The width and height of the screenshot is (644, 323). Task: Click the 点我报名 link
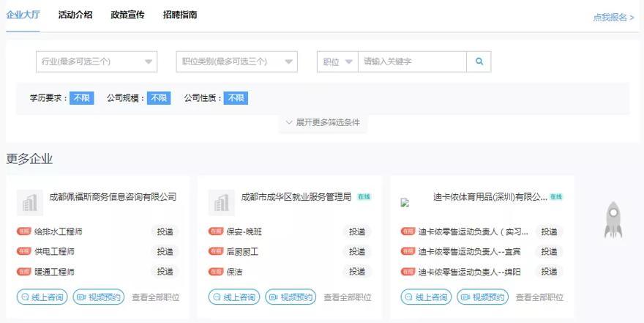pos(614,18)
